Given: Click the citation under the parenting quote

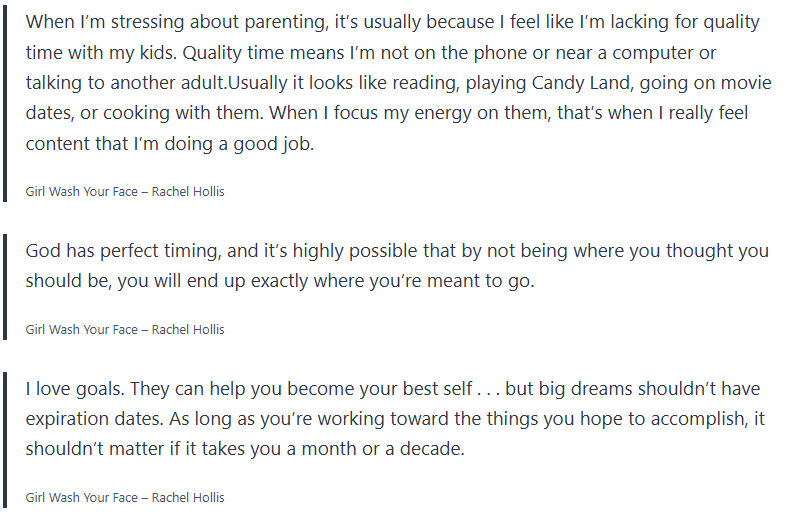Looking at the screenshot, I should pyautogui.click(x=125, y=191).
